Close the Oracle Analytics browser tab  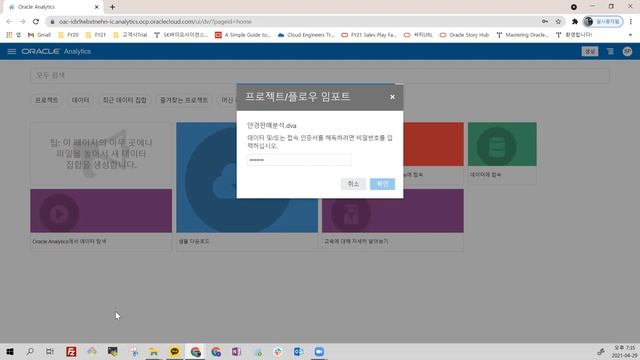[96, 7]
